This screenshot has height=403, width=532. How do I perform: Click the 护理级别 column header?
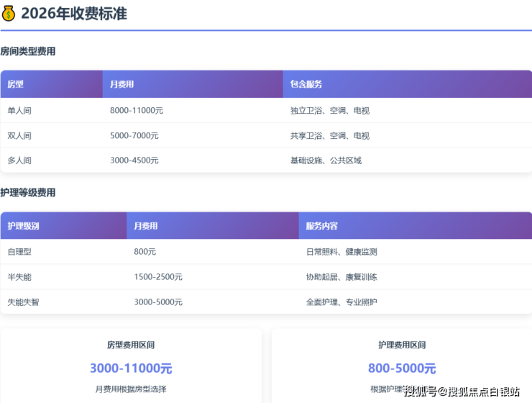pos(23,226)
